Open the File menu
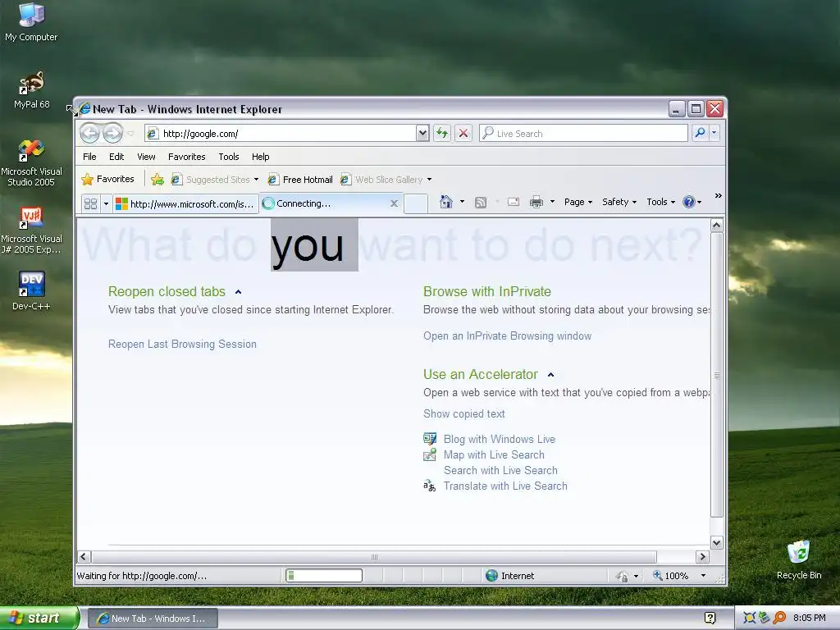Viewport: 840px width, 630px height. (89, 157)
